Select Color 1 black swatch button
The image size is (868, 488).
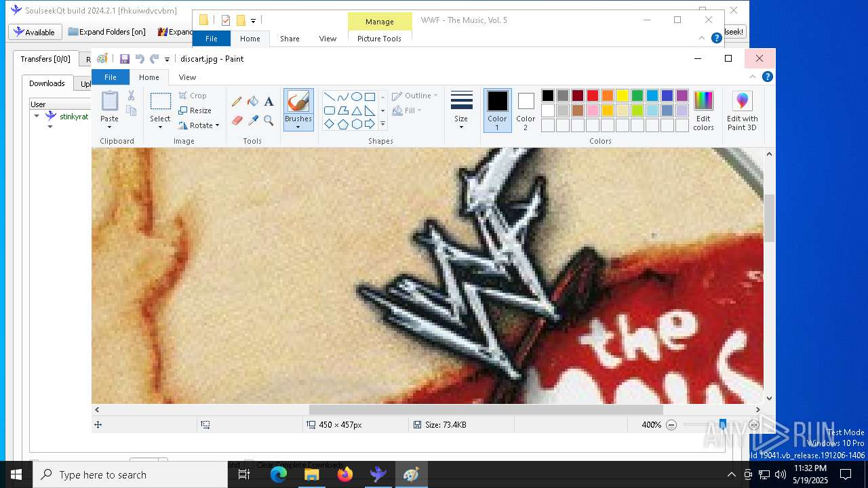coord(497,110)
